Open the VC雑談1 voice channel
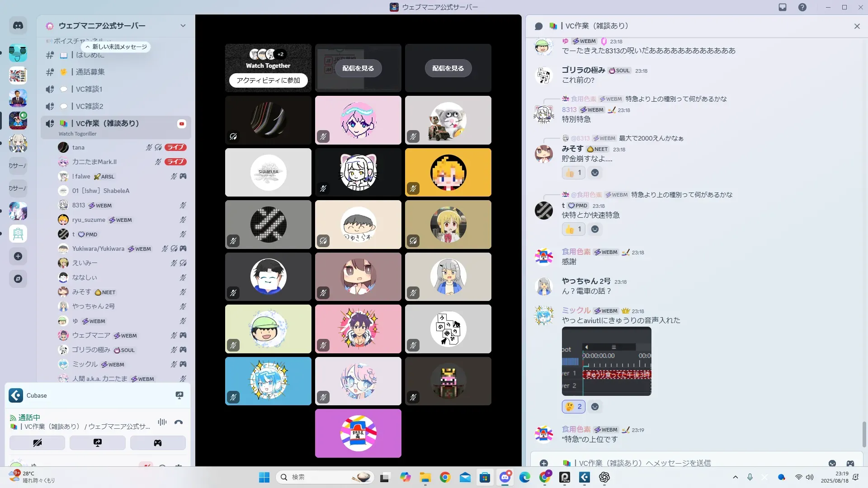The width and height of the screenshot is (868, 488). point(89,89)
